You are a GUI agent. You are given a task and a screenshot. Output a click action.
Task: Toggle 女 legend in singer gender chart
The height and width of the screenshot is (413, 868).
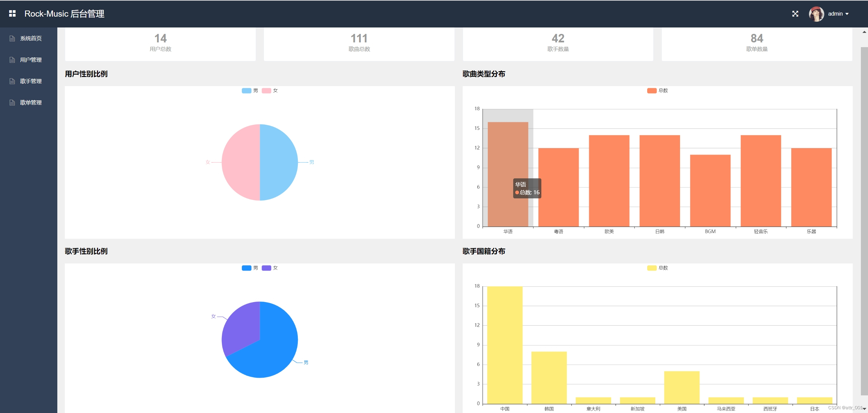[267, 268]
